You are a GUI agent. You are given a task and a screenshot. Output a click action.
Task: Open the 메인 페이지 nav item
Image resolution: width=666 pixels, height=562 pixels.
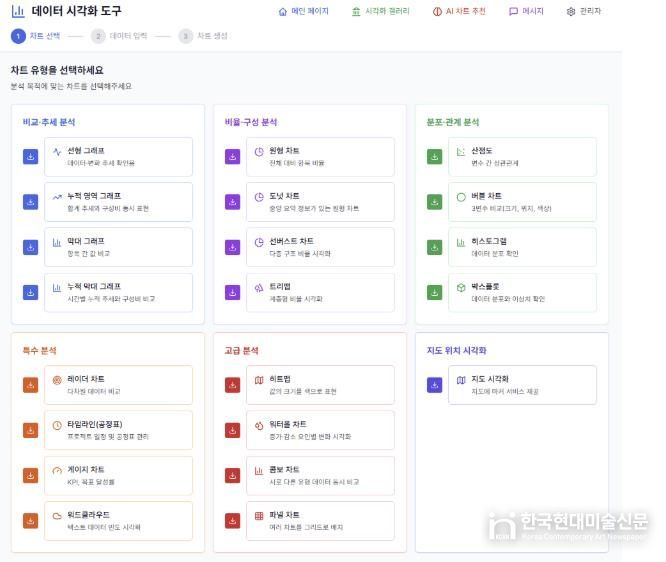tap(303, 11)
